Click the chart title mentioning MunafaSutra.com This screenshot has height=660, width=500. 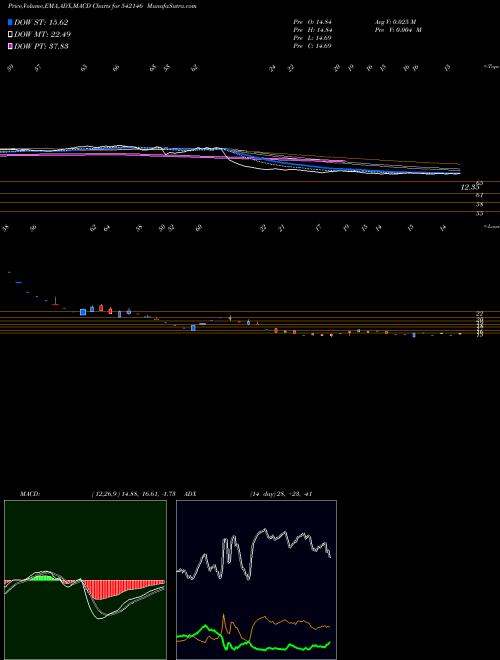[x=102, y=6]
